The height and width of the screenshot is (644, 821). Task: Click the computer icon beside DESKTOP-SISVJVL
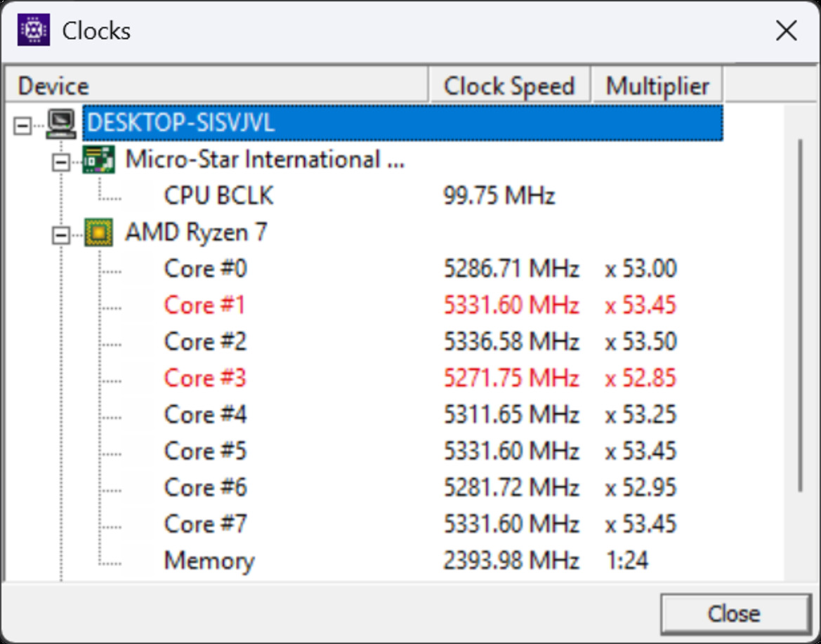tap(62, 124)
